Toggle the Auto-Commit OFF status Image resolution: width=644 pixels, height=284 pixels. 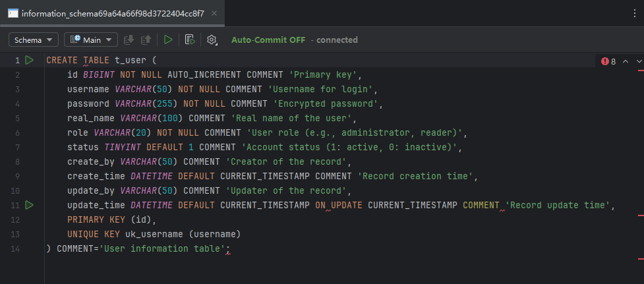[x=268, y=40]
